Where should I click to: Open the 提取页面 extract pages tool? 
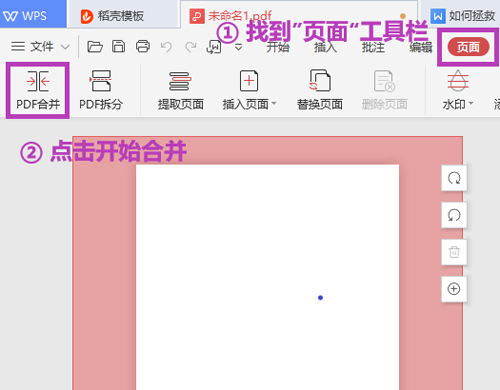[180, 90]
